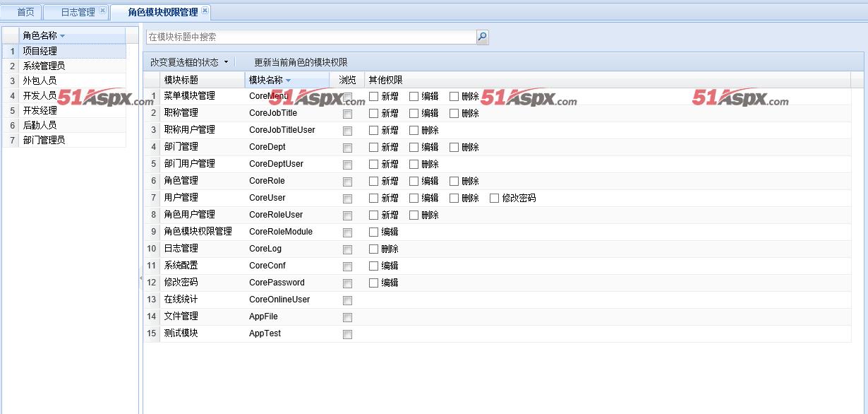Close the 日志管理 tab
Viewport: 868px width, 414px height.
tap(102, 11)
